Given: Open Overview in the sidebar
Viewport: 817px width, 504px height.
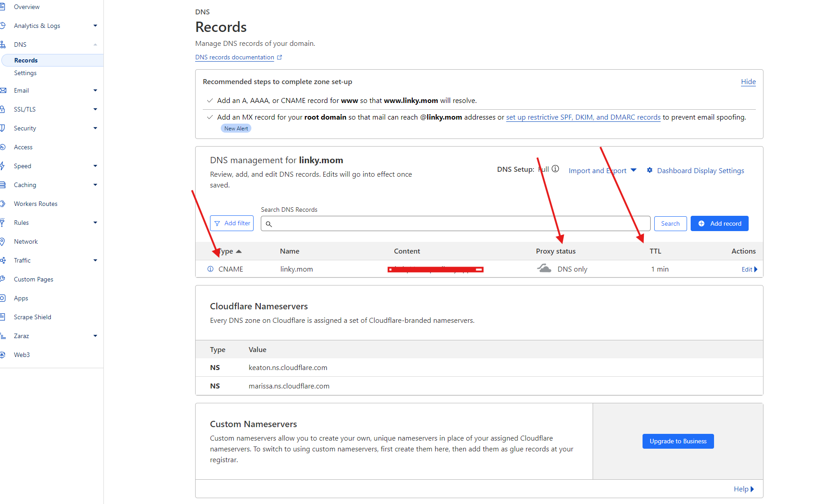Looking at the screenshot, I should pyautogui.click(x=27, y=7).
